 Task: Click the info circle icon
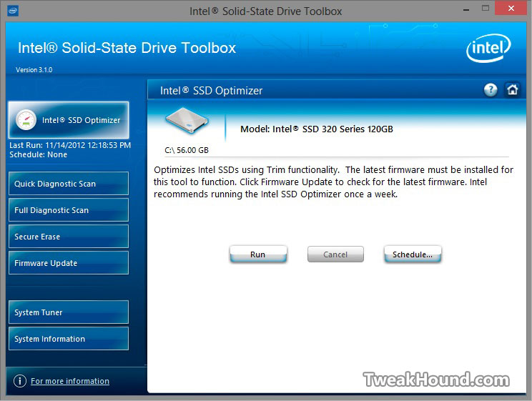20,381
